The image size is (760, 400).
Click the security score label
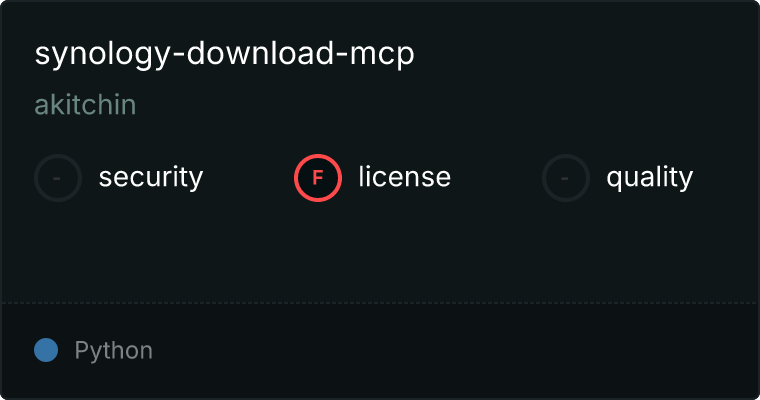tap(151, 177)
